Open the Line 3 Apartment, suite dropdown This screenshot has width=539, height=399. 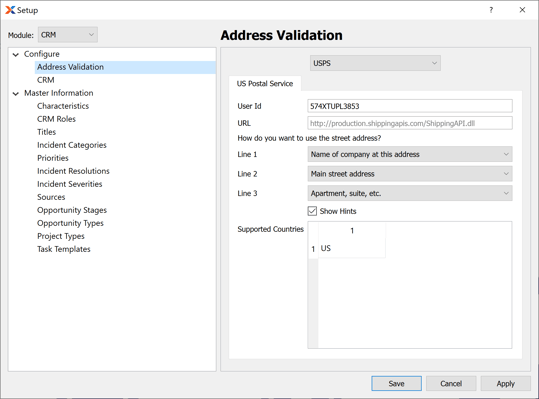[x=410, y=193]
